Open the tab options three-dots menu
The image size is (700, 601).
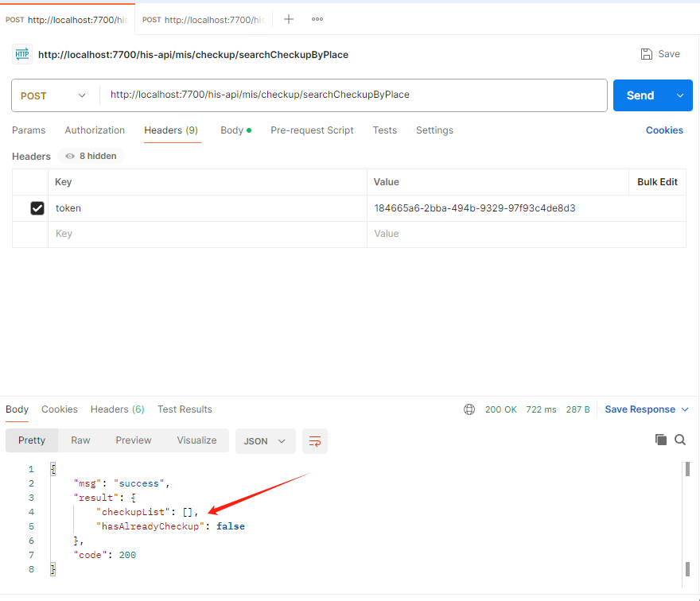[317, 19]
